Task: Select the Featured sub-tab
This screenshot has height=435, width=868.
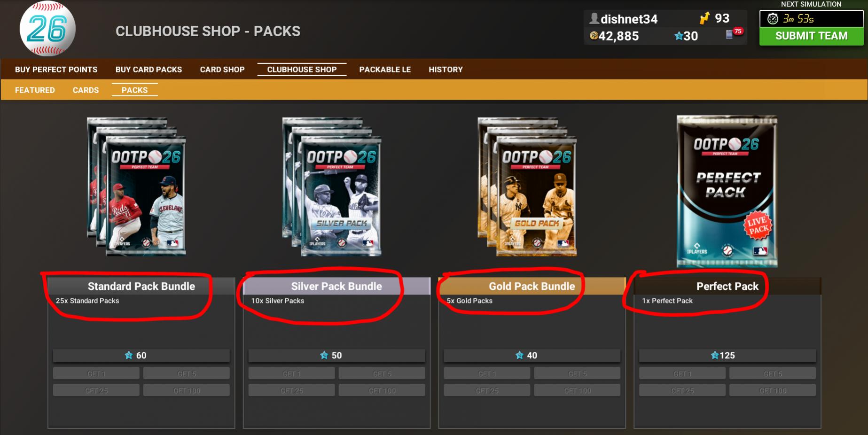Action: [35, 90]
